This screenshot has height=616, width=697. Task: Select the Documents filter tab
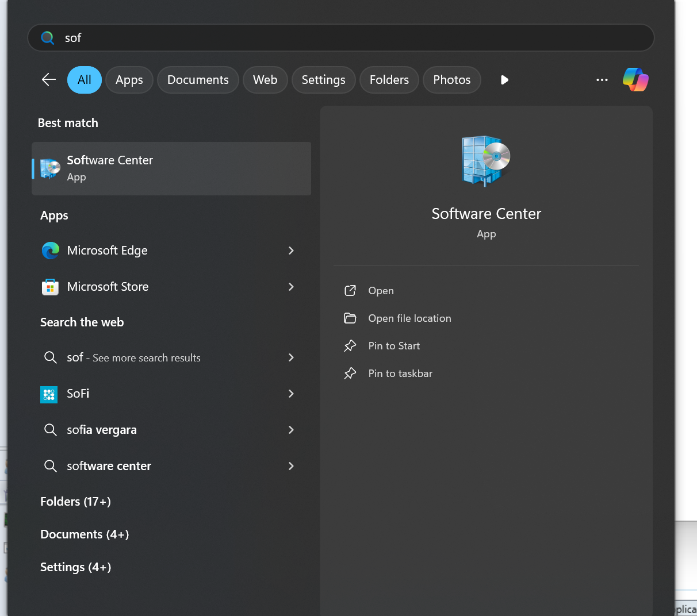point(198,80)
